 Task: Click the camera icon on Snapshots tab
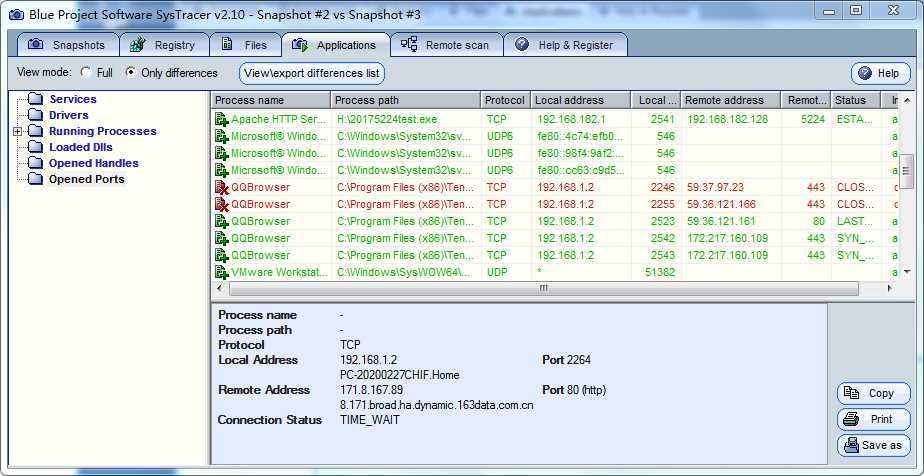36,45
